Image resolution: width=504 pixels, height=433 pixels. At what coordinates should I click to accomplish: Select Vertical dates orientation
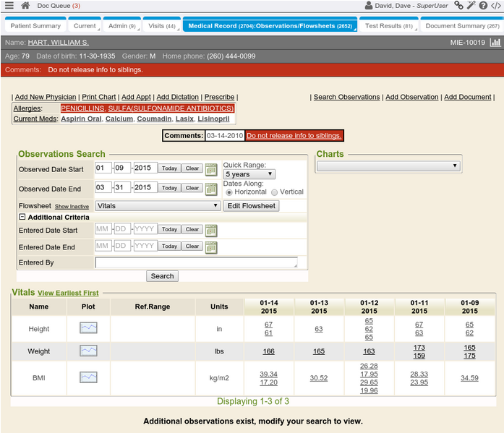(274, 192)
